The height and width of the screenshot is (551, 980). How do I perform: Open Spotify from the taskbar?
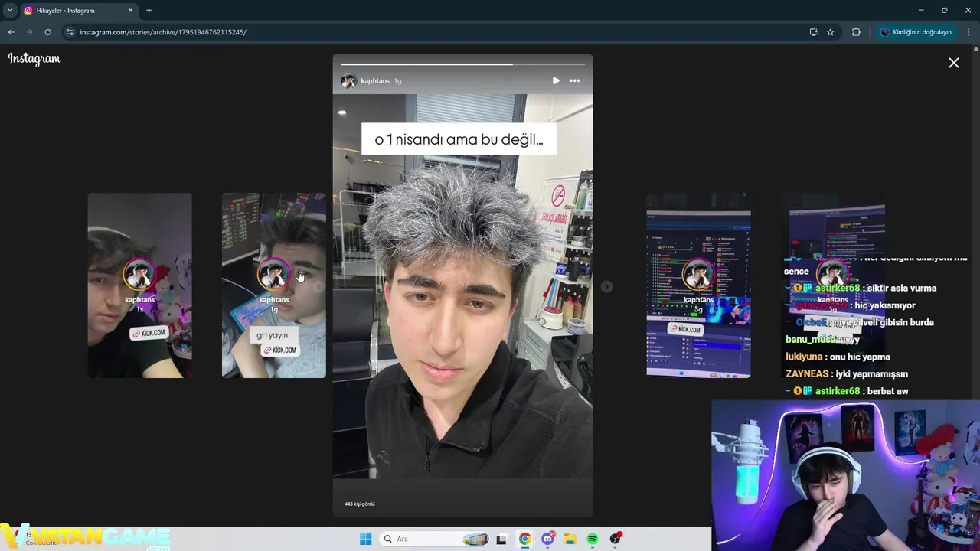[x=593, y=539]
